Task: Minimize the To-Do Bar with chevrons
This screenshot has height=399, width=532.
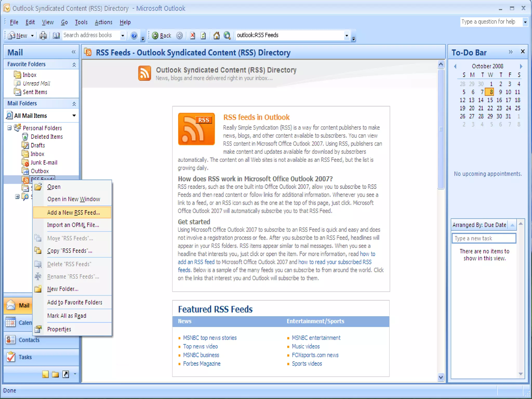Action: point(510,52)
